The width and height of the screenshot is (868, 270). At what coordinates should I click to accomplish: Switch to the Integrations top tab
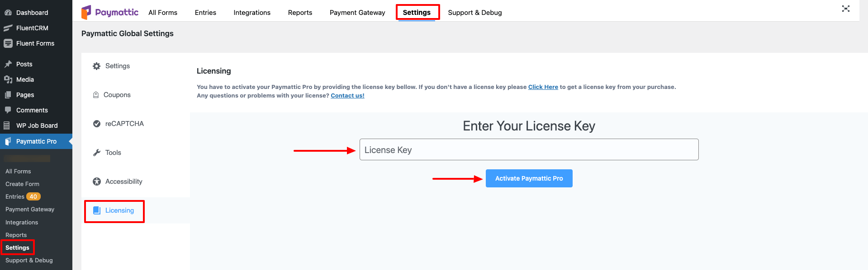pos(252,13)
